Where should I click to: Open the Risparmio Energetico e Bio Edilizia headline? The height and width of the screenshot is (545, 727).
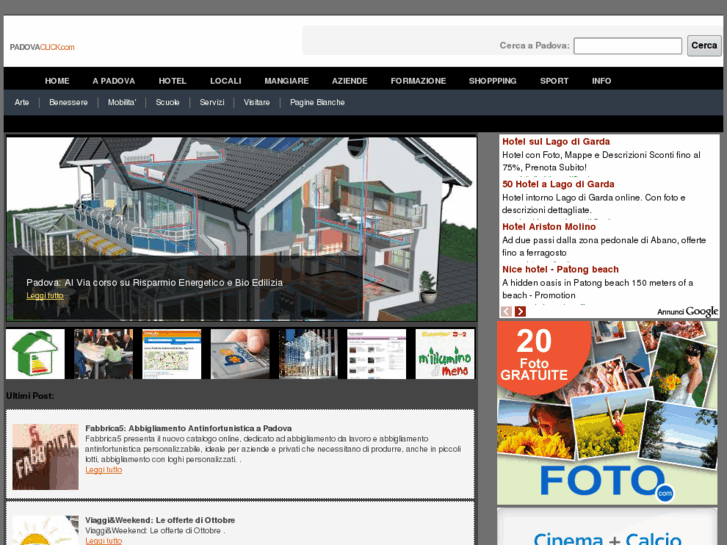(154, 282)
